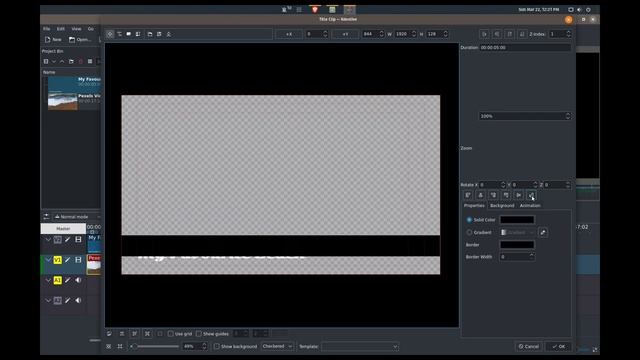Open the Border color swatch
The image size is (640, 360).
(x=517, y=244)
